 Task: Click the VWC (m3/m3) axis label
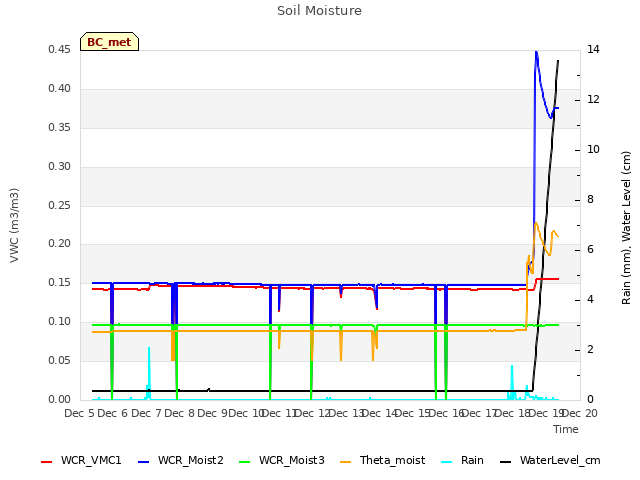tap(14, 225)
